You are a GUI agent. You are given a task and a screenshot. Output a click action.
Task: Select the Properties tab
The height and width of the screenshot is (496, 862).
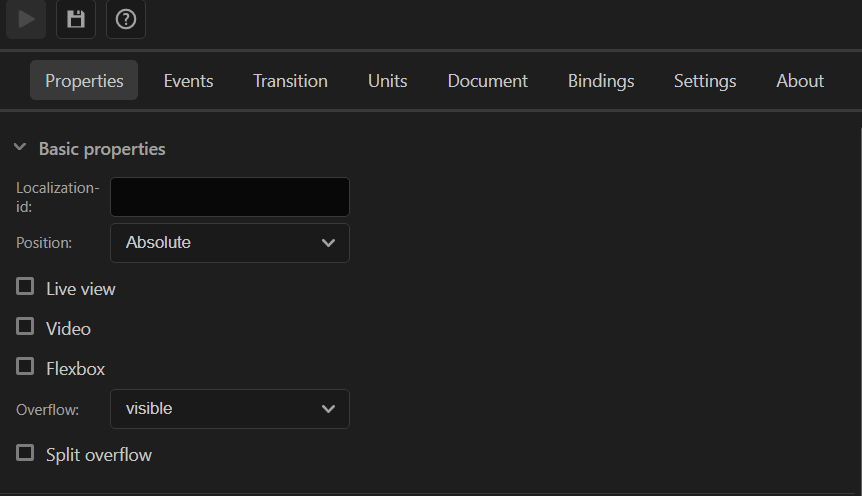(x=84, y=81)
